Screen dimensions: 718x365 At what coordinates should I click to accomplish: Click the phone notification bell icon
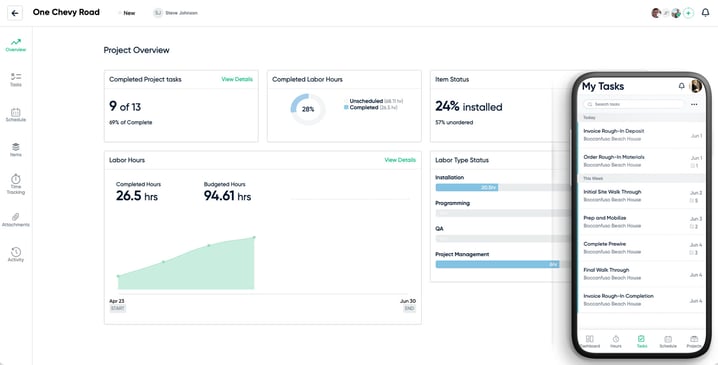tap(681, 86)
